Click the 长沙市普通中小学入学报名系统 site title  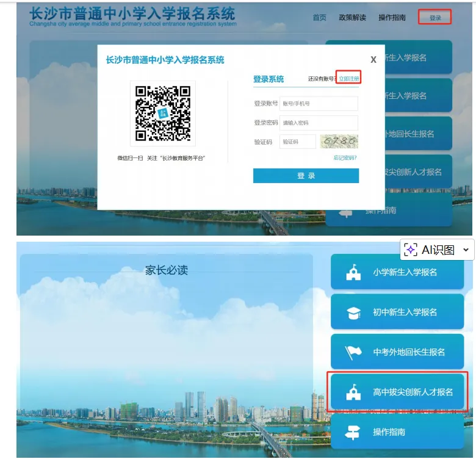132,14
